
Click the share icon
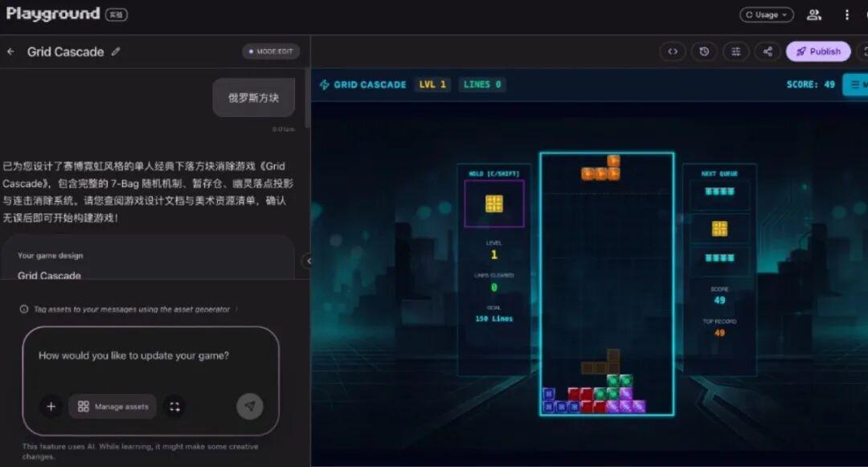(768, 51)
